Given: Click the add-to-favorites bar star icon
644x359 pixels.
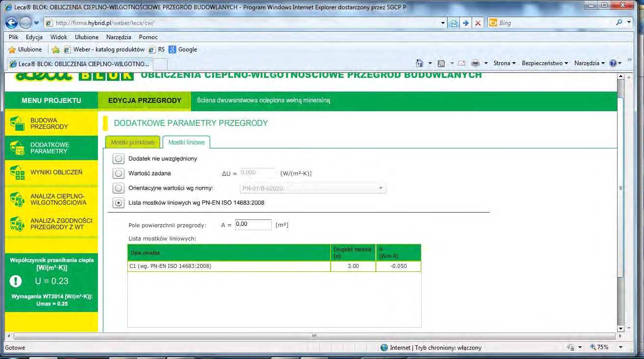Looking at the screenshot, I should 56,49.
